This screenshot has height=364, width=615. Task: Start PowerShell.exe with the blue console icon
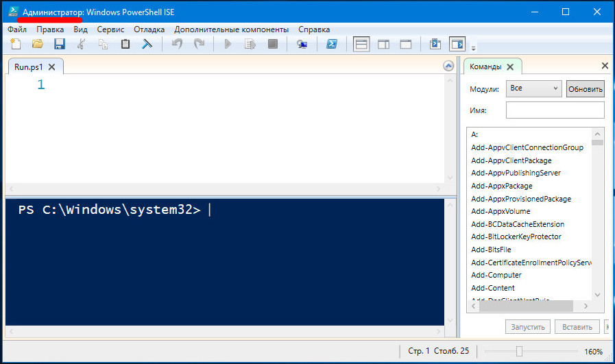click(x=331, y=44)
